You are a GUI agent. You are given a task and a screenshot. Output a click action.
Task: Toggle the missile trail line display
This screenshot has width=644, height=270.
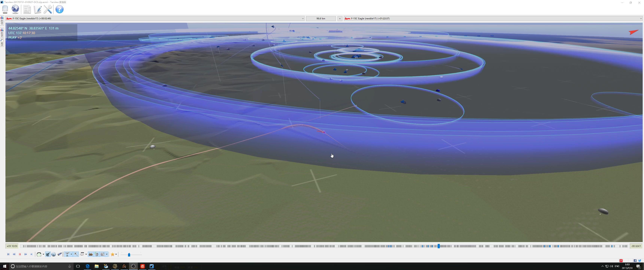(x=76, y=254)
